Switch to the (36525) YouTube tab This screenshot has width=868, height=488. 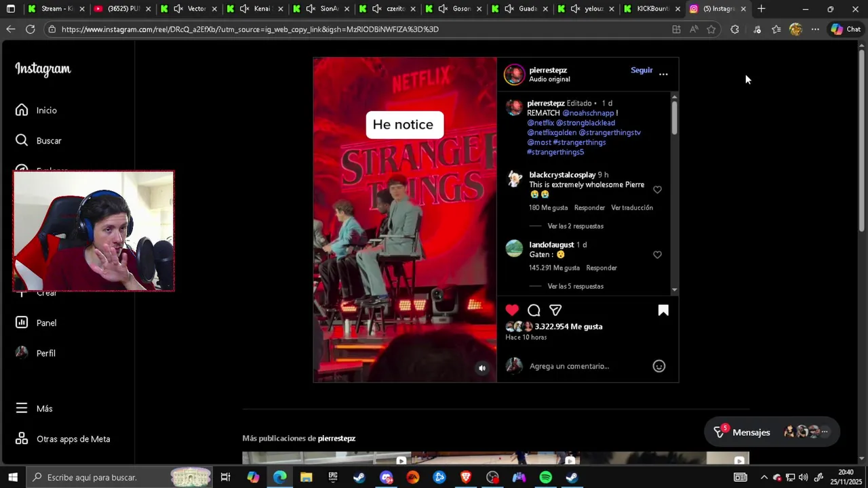tap(123, 9)
